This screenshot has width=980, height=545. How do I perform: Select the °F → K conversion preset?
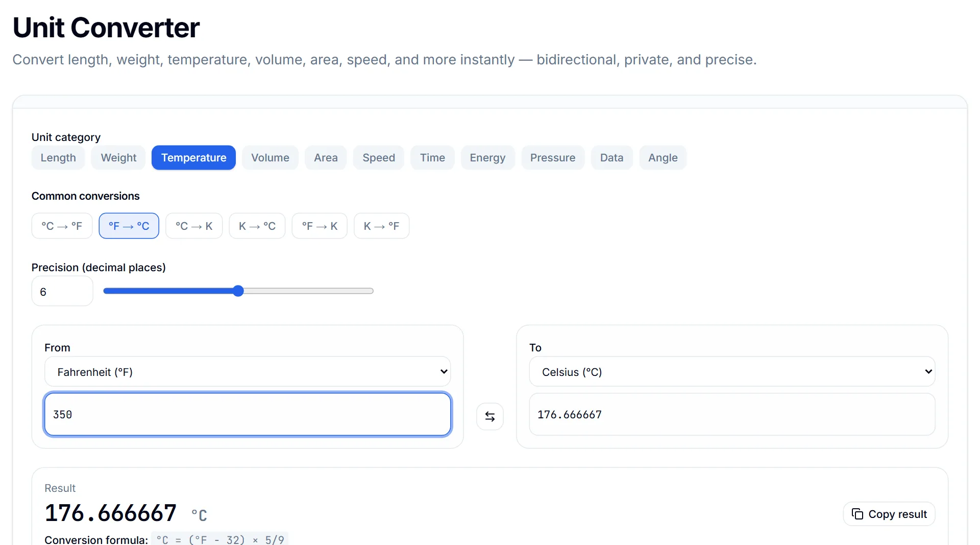click(320, 226)
